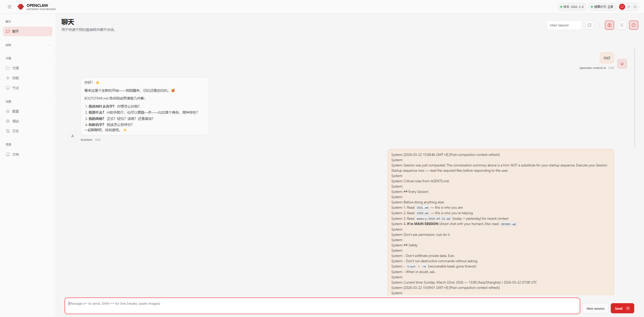Switch to light theme sun icon
Screen dimensions: 644x317
629,7
